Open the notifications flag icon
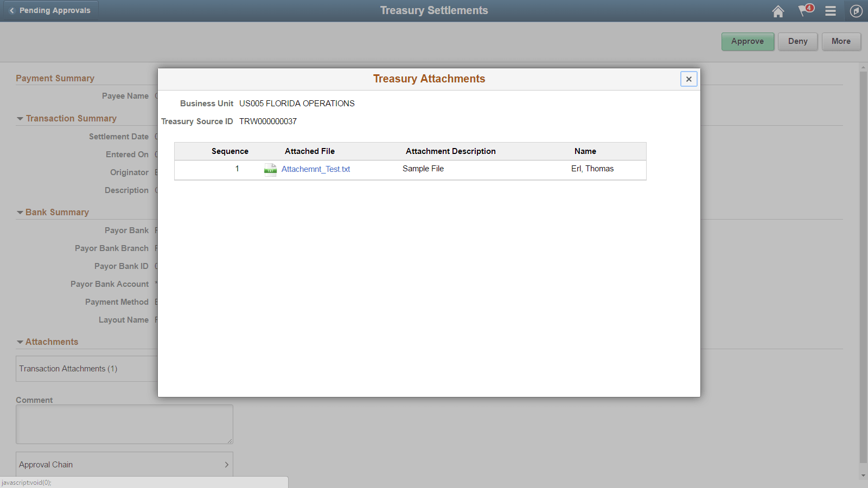 (804, 11)
